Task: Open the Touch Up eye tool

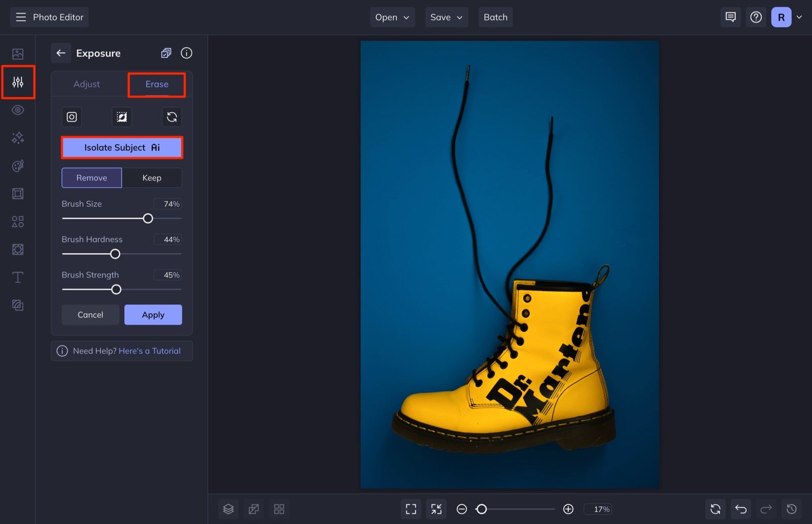Action: pyautogui.click(x=18, y=110)
